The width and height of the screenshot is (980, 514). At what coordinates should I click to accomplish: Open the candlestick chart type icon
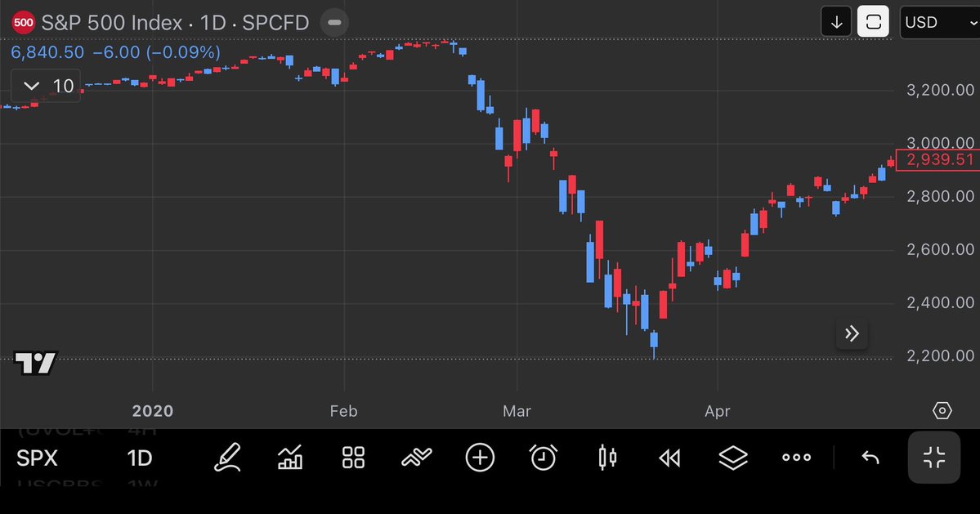coord(606,458)
